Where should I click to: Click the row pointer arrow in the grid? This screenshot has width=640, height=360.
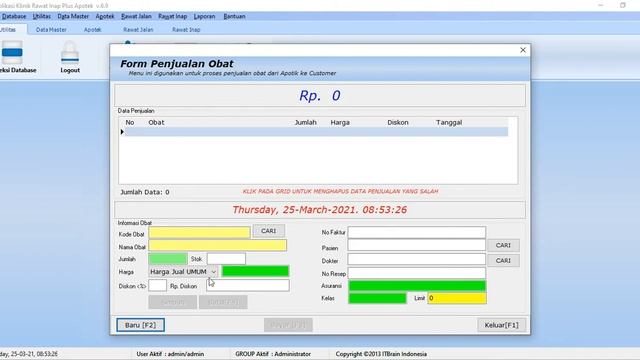(x=122, y=132)
